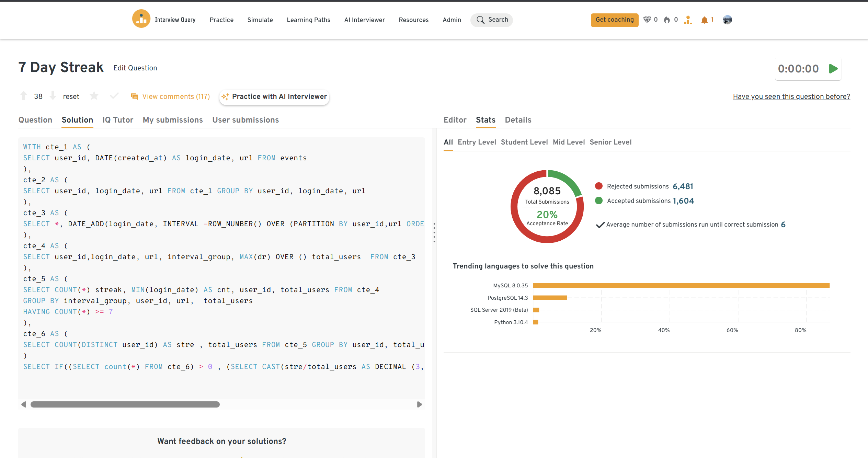868x458 pixels.
Task: Open the user profile avatar
Action: 727,20
